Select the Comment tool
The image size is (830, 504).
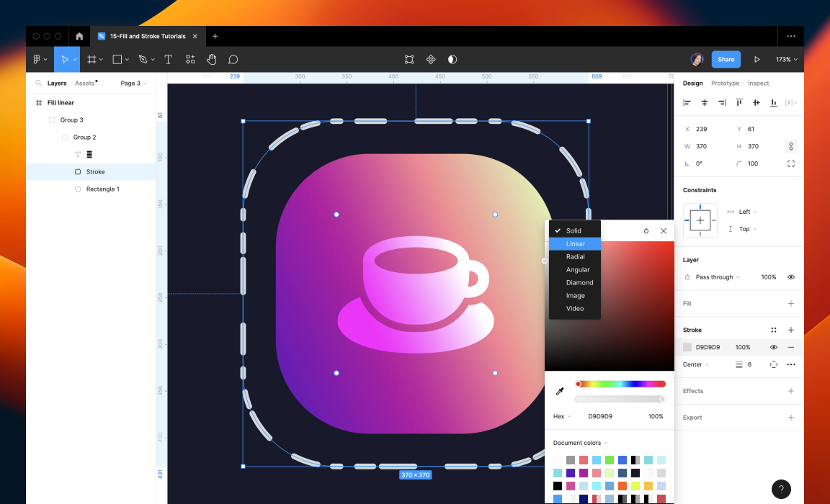point(233,60)
